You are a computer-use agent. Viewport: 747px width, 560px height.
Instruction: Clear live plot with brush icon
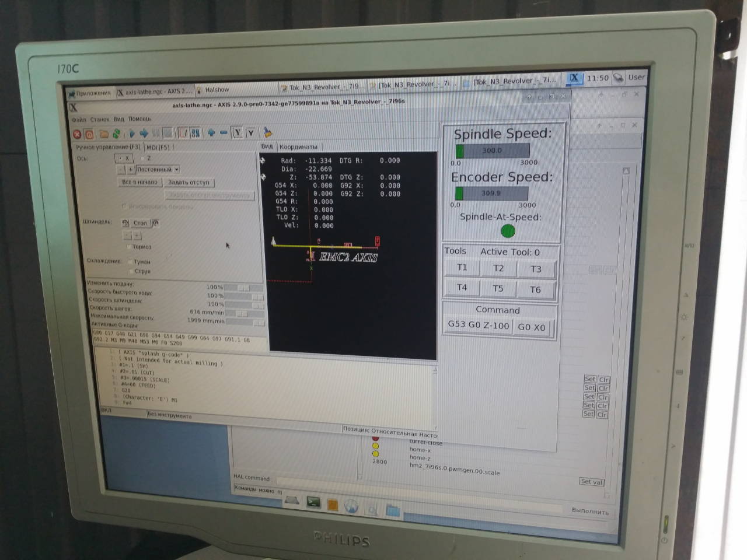(268, 132)
